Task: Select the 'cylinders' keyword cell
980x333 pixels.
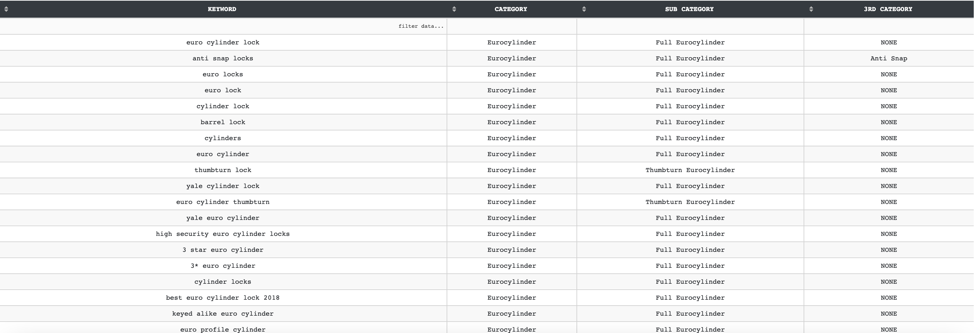Action: [223, 138]
